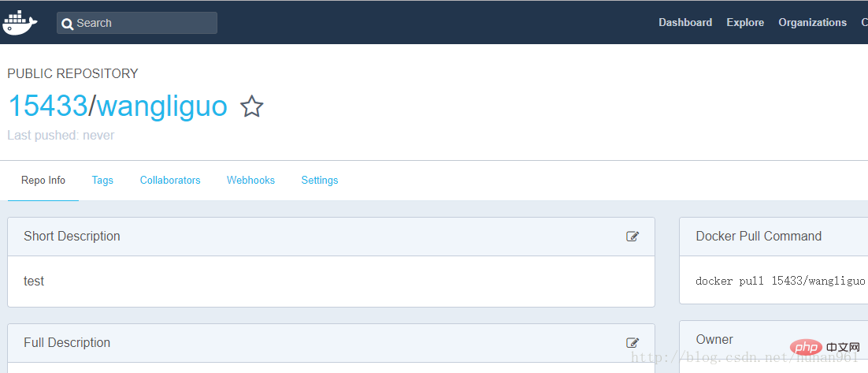Click the Owner panel heading
Image resolution: width=868 pixels, height=373 pixels.
coord(714,340)
